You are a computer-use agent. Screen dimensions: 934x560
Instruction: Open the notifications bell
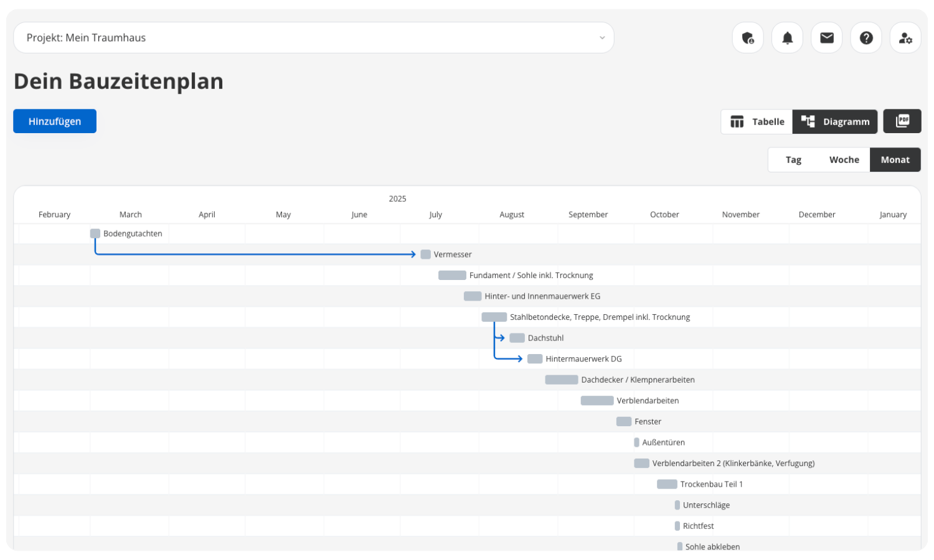point(787,38)
